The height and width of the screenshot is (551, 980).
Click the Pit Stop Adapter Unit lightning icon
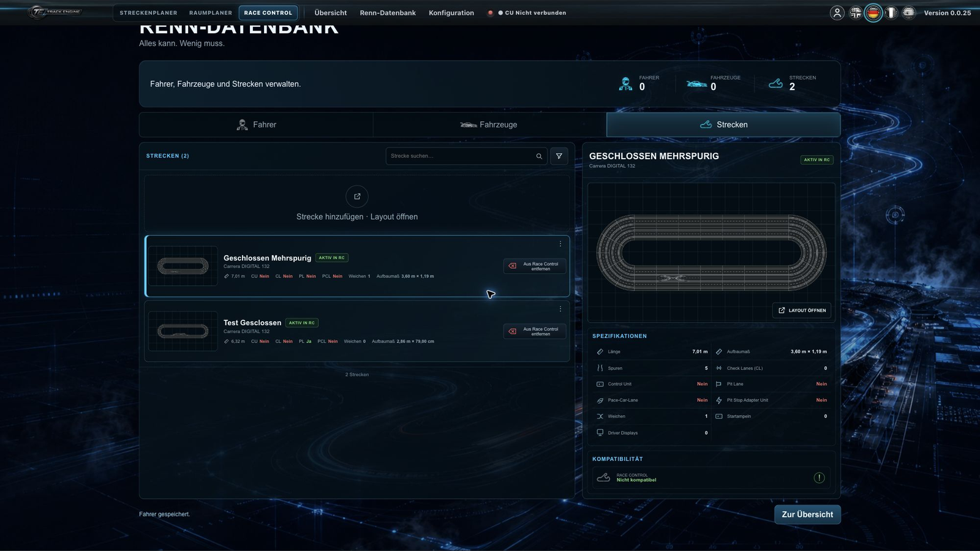pos(718,400)
